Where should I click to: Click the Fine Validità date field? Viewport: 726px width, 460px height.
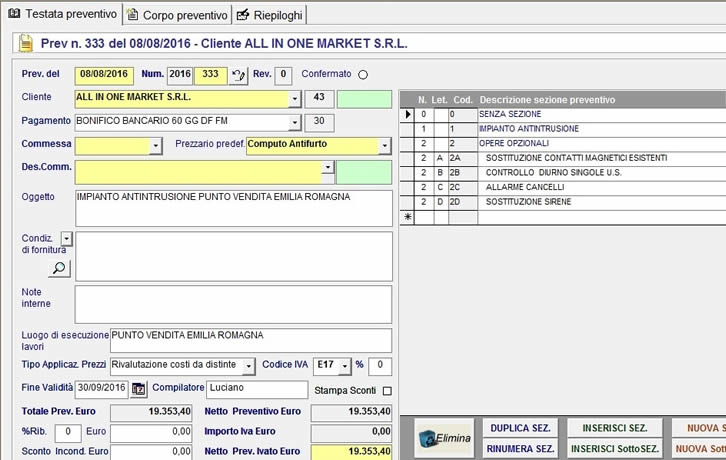[101, 390]
